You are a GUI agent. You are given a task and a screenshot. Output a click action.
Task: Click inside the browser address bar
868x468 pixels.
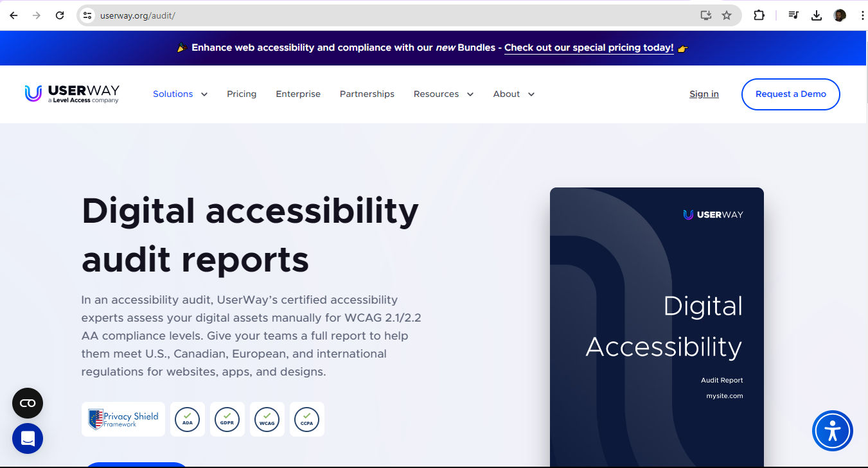coord(257,15)
